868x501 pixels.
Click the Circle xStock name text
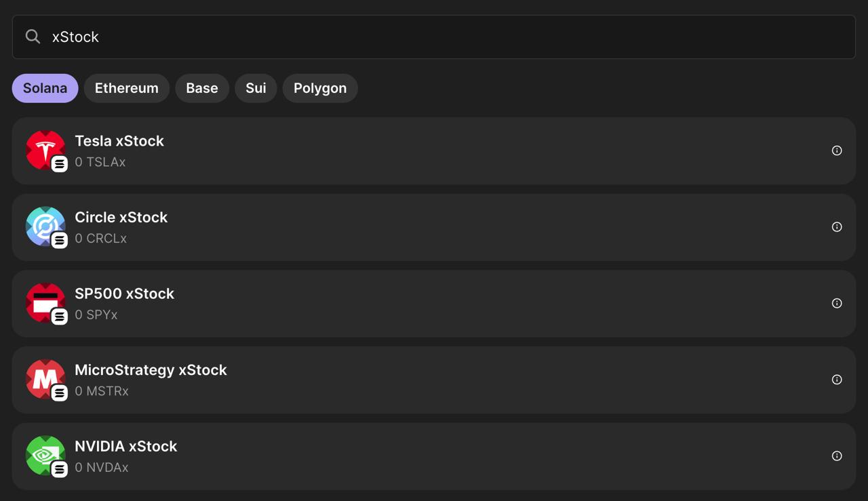(x=121, y=218)
